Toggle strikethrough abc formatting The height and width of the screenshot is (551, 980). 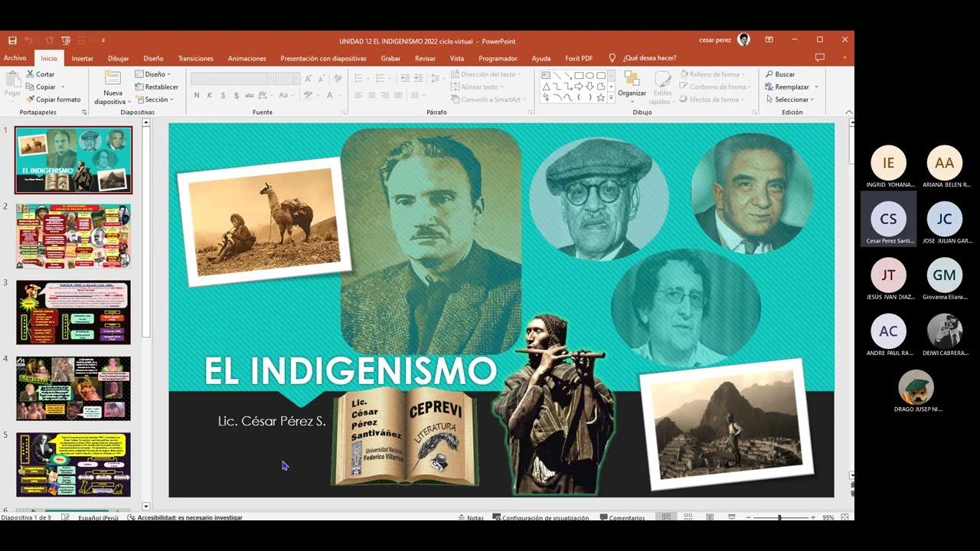tap(249, 96)
